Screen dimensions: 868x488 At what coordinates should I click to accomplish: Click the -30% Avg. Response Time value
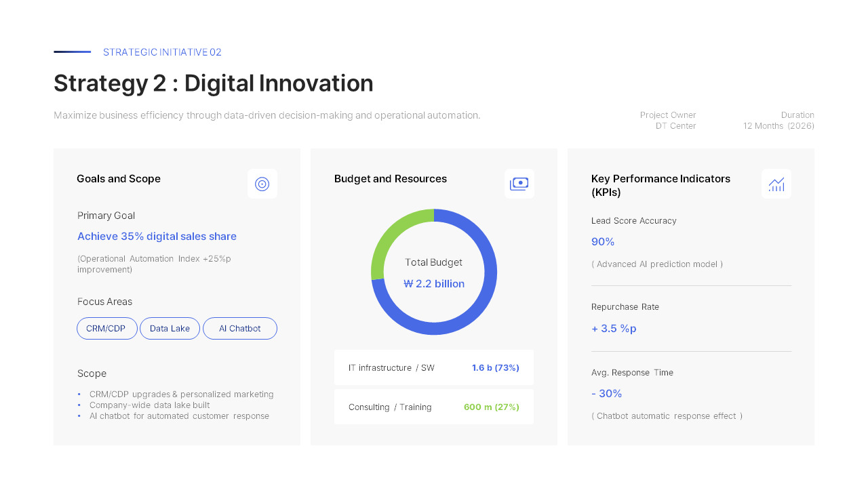(x=607, y=393)
